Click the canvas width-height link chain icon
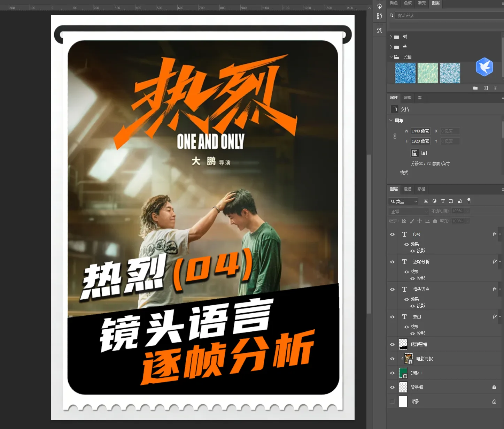 click(x=395, y=136)
